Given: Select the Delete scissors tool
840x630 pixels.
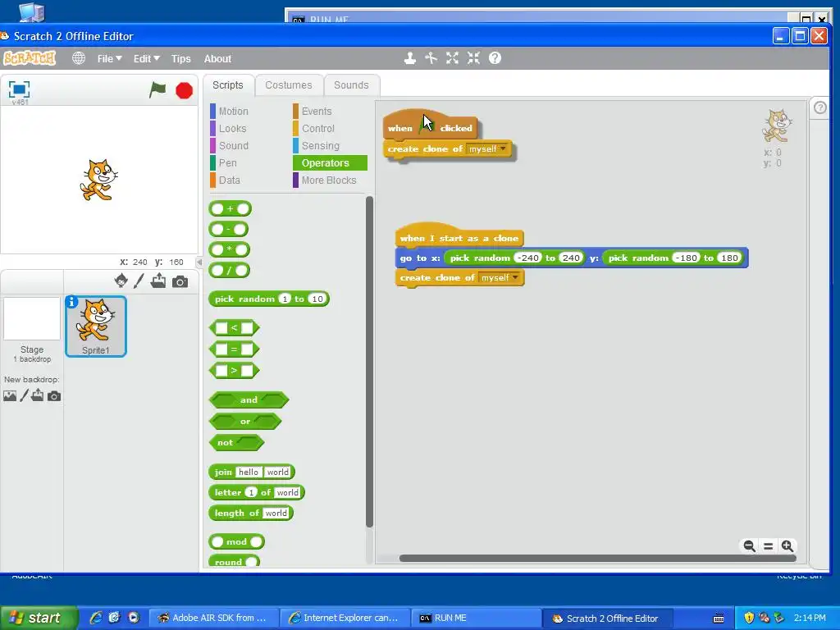Looking at the screenshot, I should (x=431, y=58).
